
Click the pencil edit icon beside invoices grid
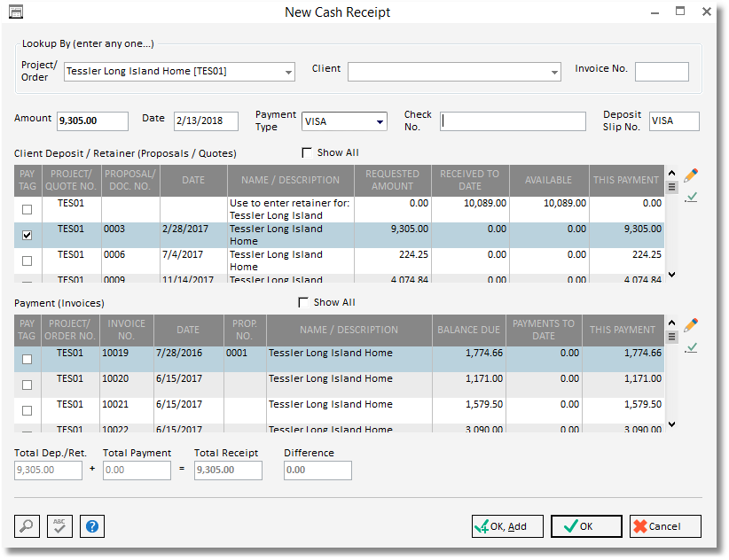[x=691, y=325]
